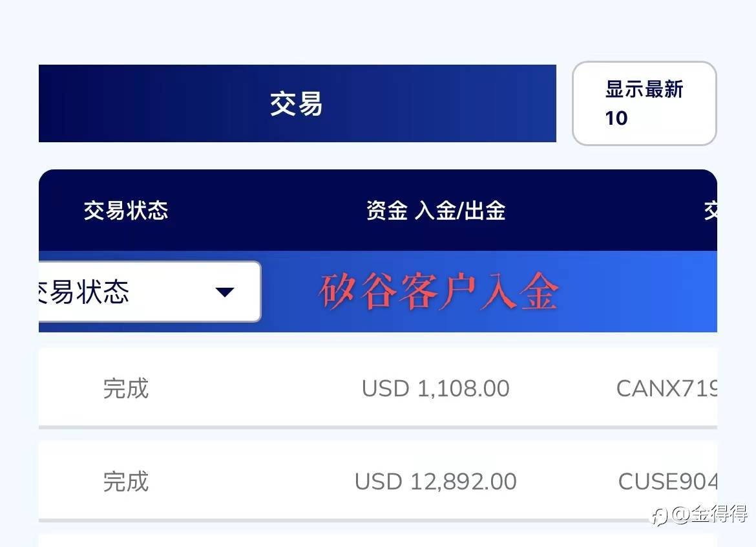This screenshot has height=547, width=756.
Task: Click 完成 status in the USD 12,892.00 row
Action: (x=126, y=482)
